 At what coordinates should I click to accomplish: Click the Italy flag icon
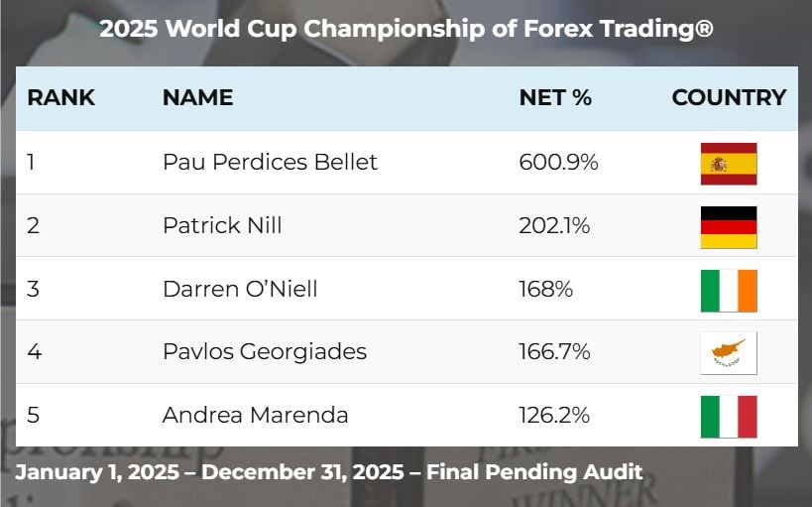point(728,417)
